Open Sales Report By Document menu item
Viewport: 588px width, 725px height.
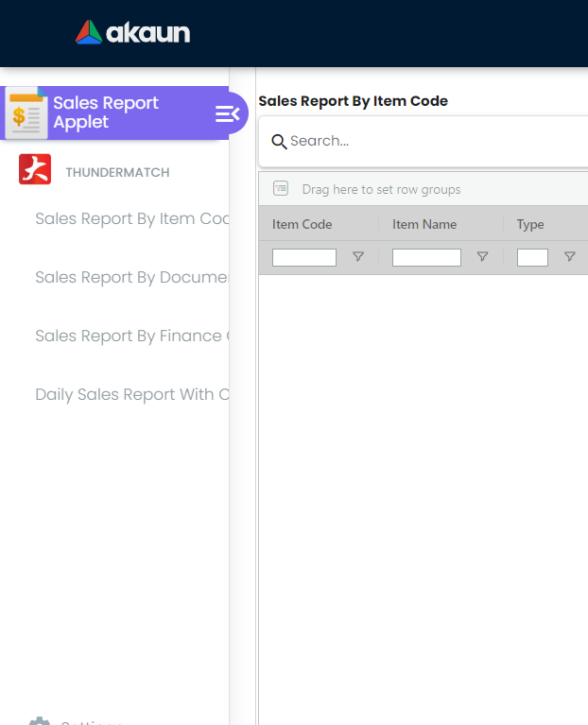click(132, 277)
